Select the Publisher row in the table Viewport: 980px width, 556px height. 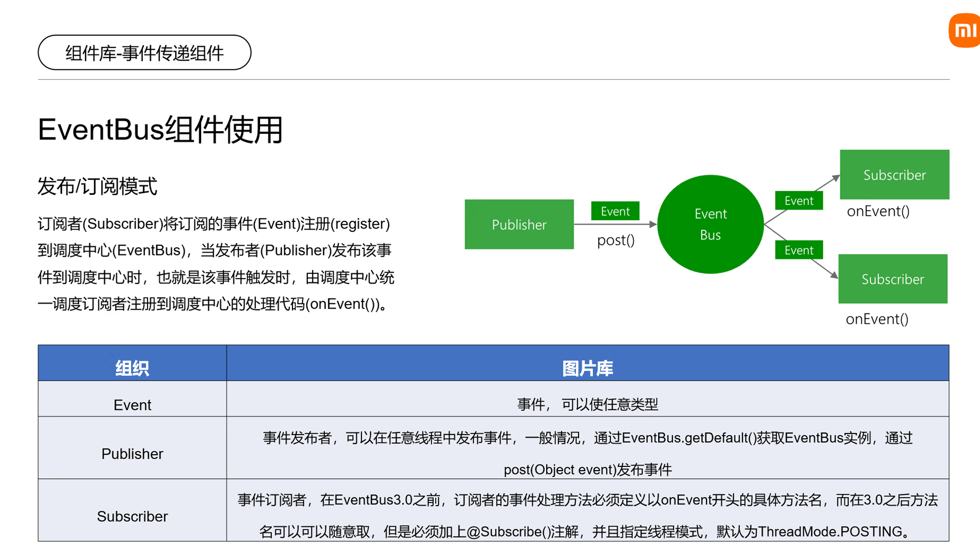click(132, 453)
